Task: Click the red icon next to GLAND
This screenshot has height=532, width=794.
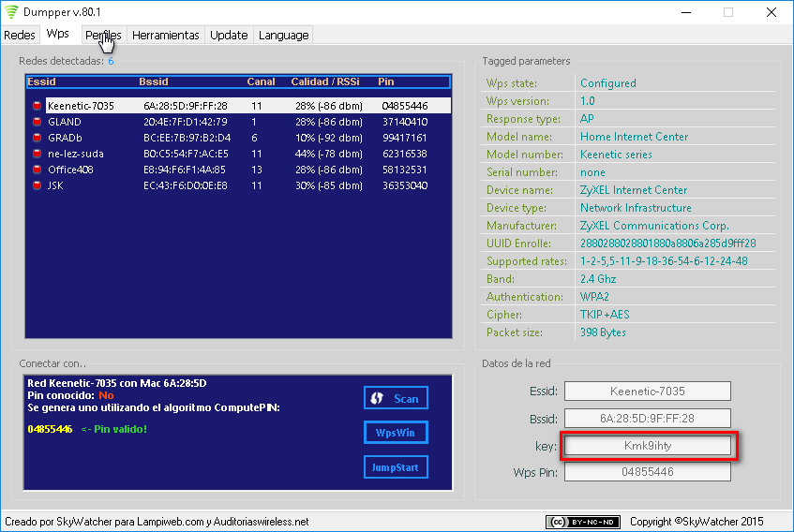Action: pyautogui.click(x=37, y=122)
